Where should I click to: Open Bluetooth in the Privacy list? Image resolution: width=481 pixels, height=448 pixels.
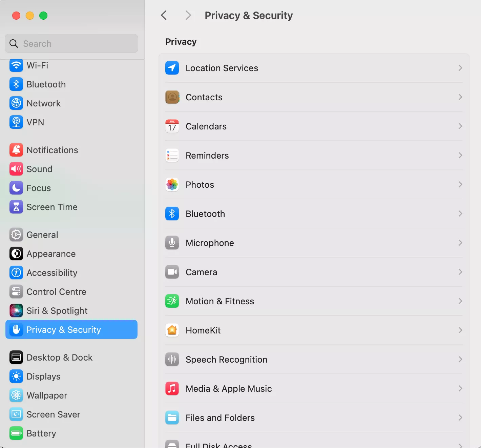pos(205,214)
